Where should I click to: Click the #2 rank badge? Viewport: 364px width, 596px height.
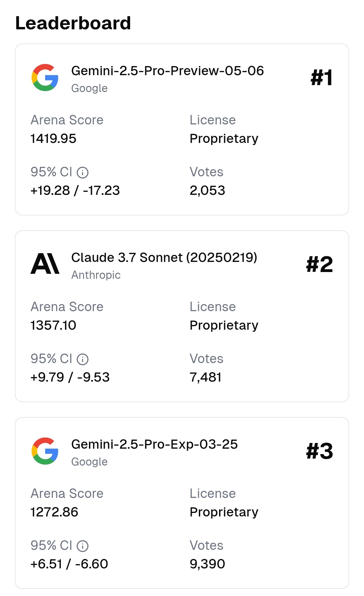[319, 264]
